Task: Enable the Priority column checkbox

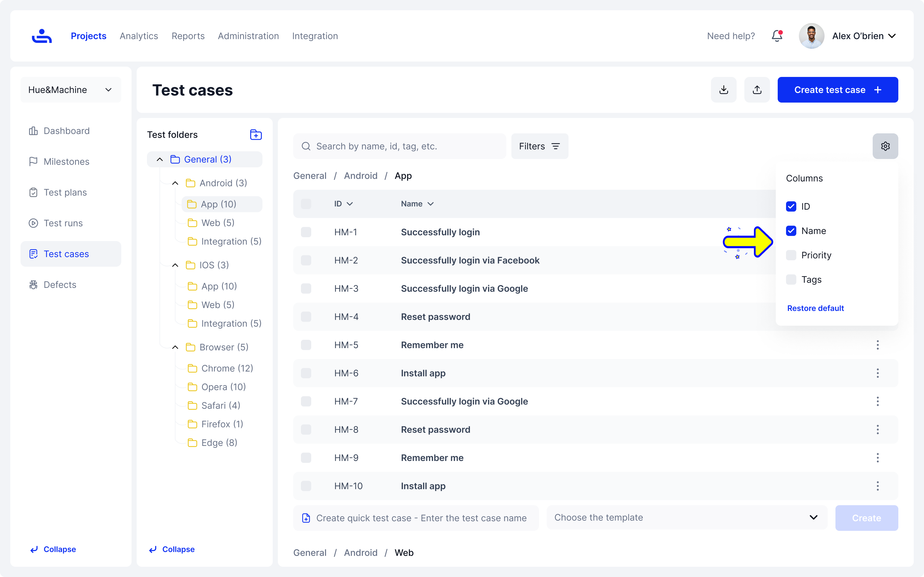Action: point(791,255)
